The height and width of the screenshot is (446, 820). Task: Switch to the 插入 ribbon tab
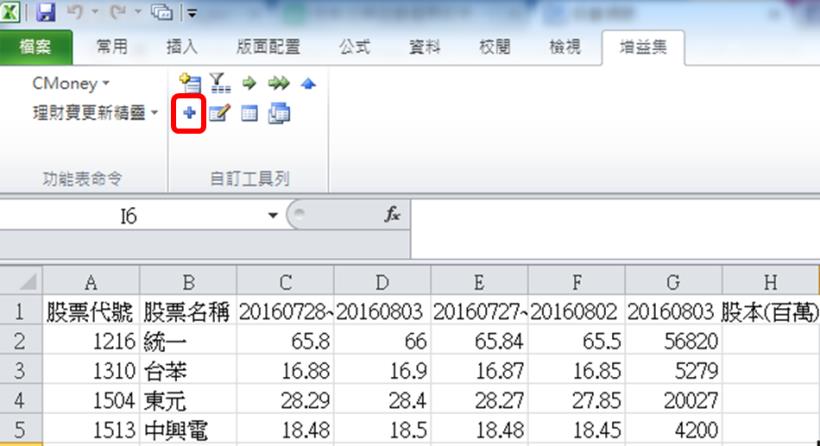pos(181,47)
